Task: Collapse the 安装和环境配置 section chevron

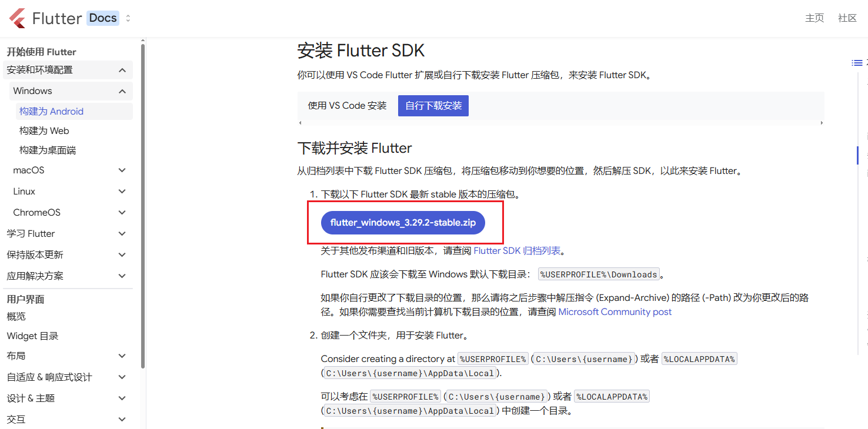Action: click(122, 70)
